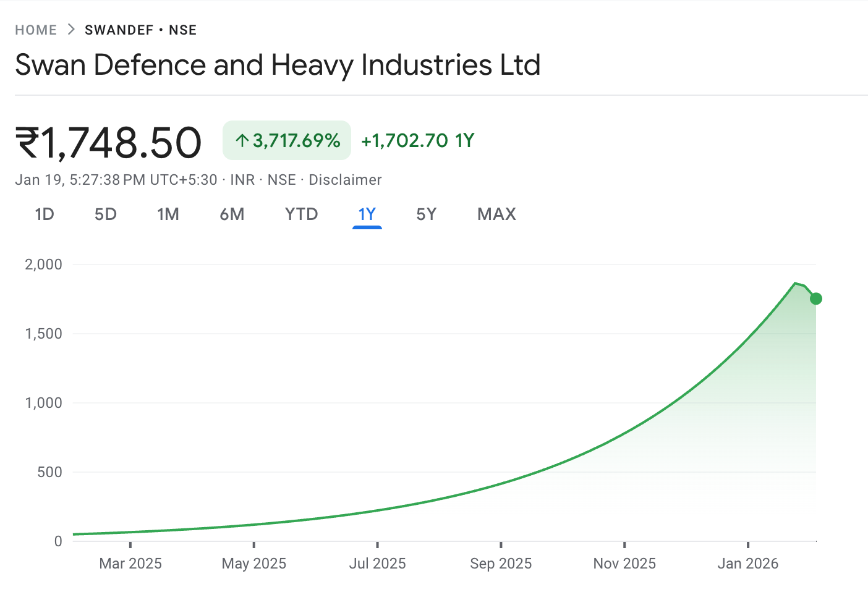
Task: Click the breadcrumb chevron separator icon
Action: coord(71,30)
